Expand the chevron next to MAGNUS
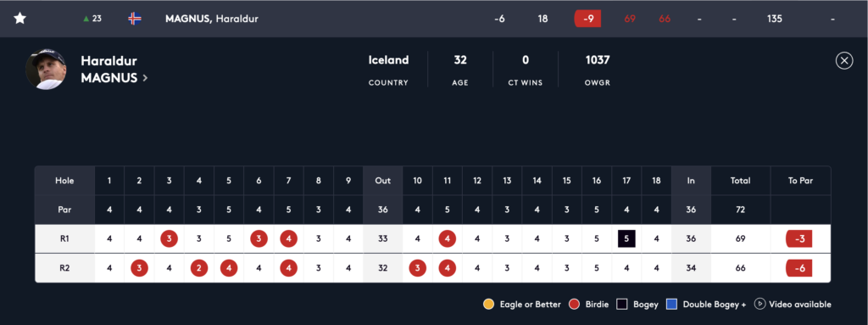 (145, 78)
